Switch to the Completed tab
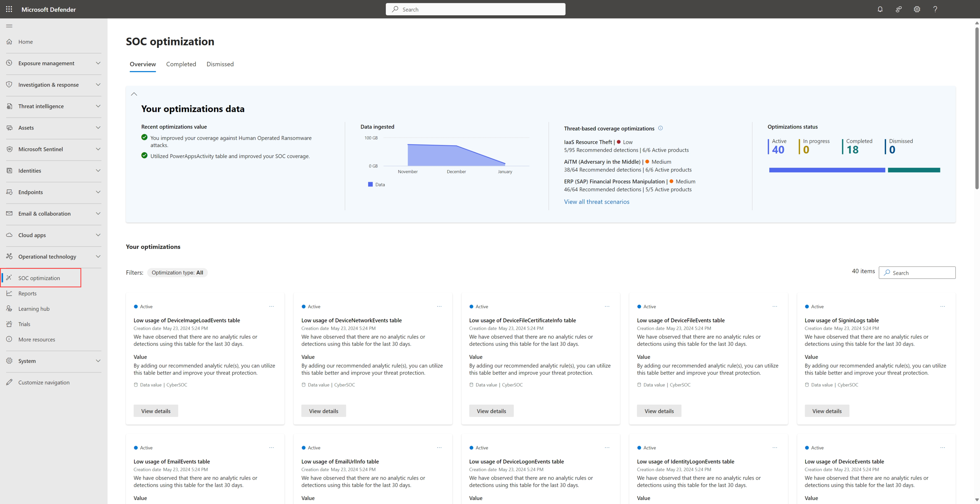This screenshot has width=980, height=504. point(181,64)
